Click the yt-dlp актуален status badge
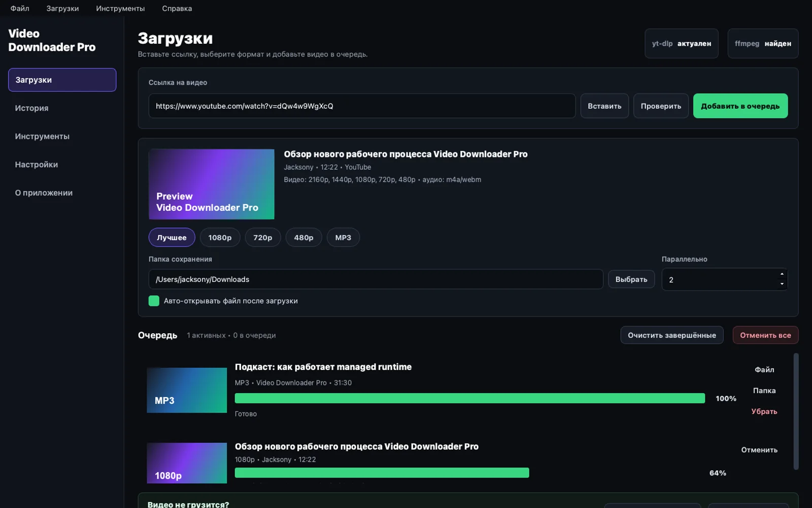 (681, 43)
